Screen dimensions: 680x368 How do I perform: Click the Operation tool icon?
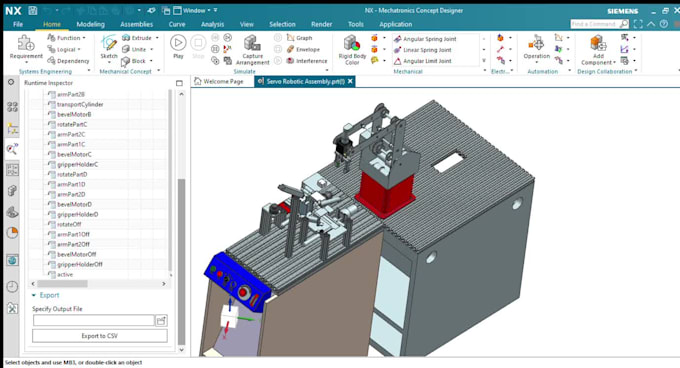[536, 43]
